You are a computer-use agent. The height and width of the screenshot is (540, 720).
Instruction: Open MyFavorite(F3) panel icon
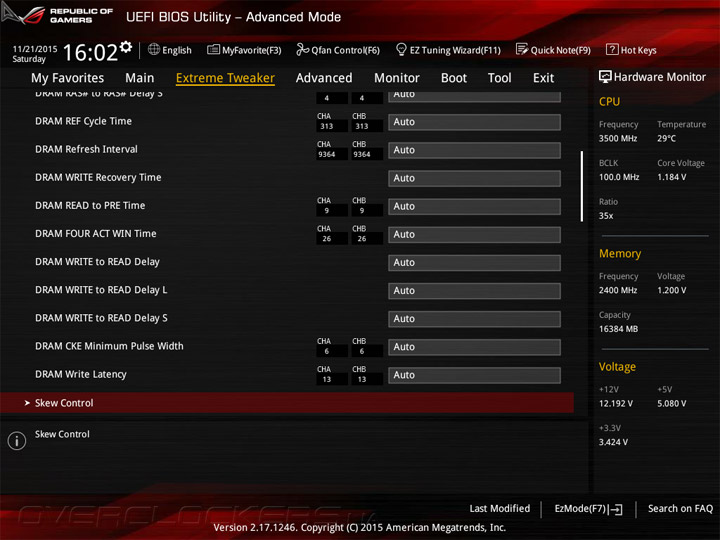(x=213, y=50)
